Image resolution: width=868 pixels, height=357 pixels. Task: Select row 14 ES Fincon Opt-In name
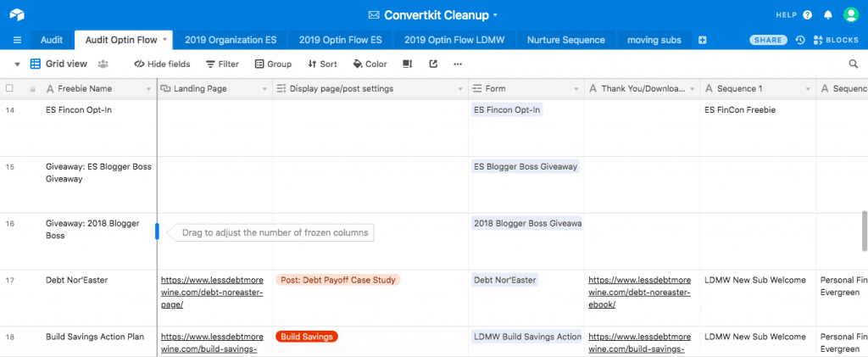(x=79, y=109)
